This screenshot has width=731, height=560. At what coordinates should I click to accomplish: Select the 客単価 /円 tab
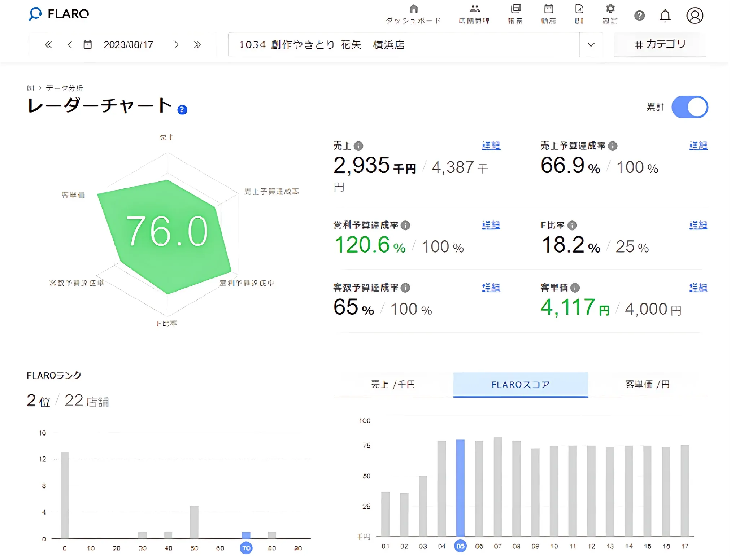click(x=648, y=385)
